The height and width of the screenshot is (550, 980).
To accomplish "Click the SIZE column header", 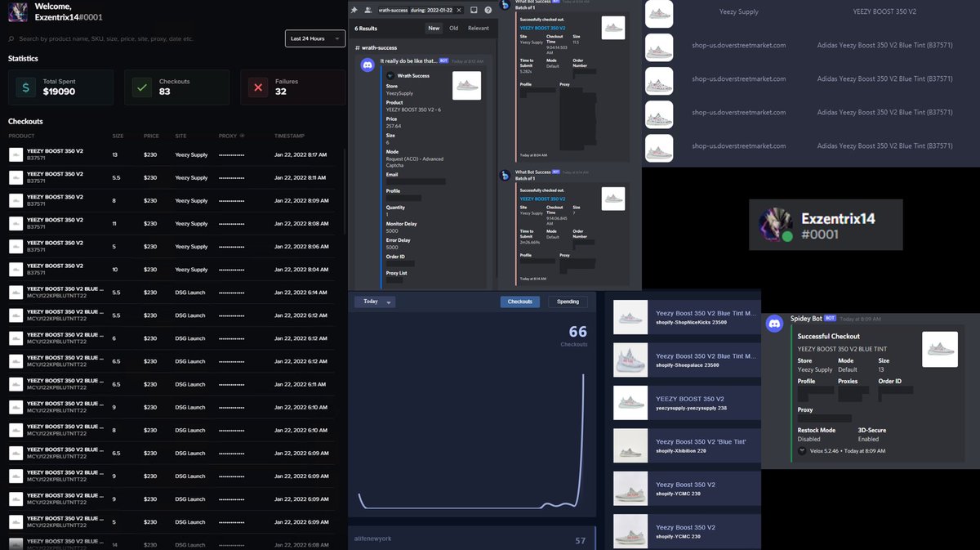I will (118, 136).
